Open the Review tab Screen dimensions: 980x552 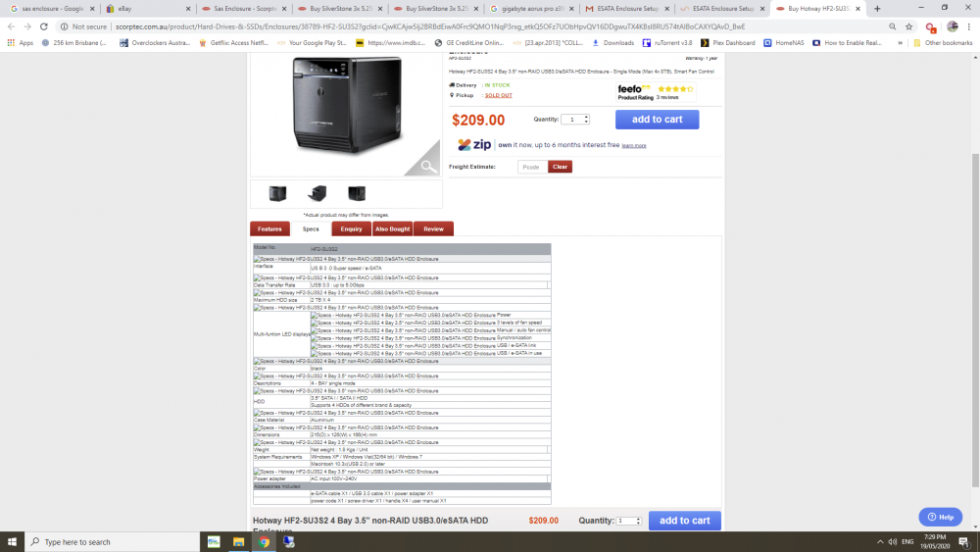[x=433, y=228]
